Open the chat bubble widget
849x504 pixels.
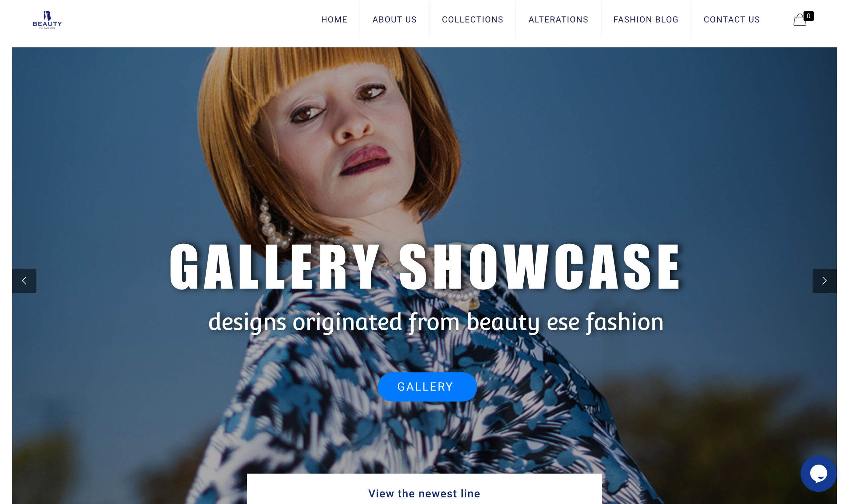(x=818, y=473)
